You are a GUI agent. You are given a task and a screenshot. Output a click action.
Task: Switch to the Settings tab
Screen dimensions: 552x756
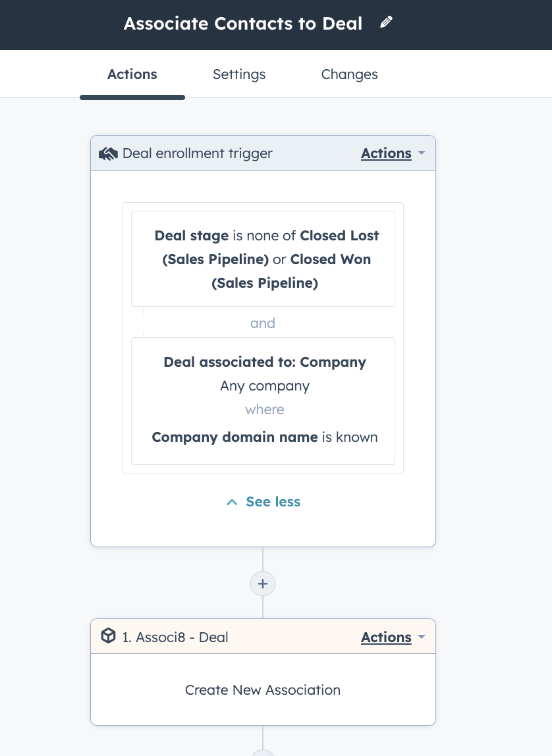point(238,74)
